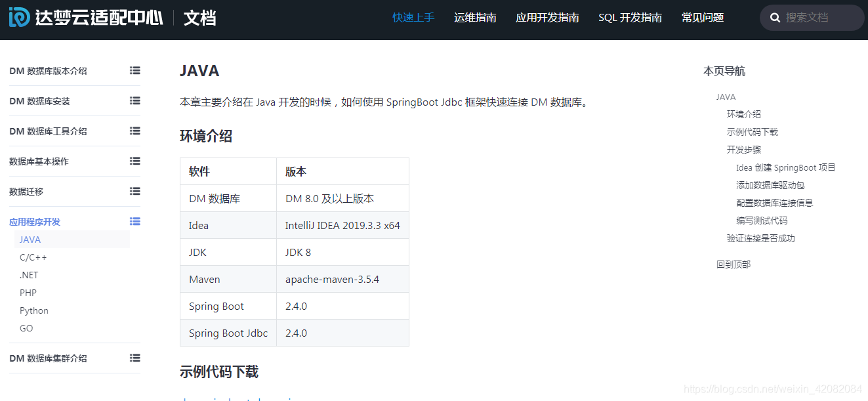This screenshot has width=868, height=401.
Task: Click the DM 数据库 row label cell
Action: (x=228, y=198)
